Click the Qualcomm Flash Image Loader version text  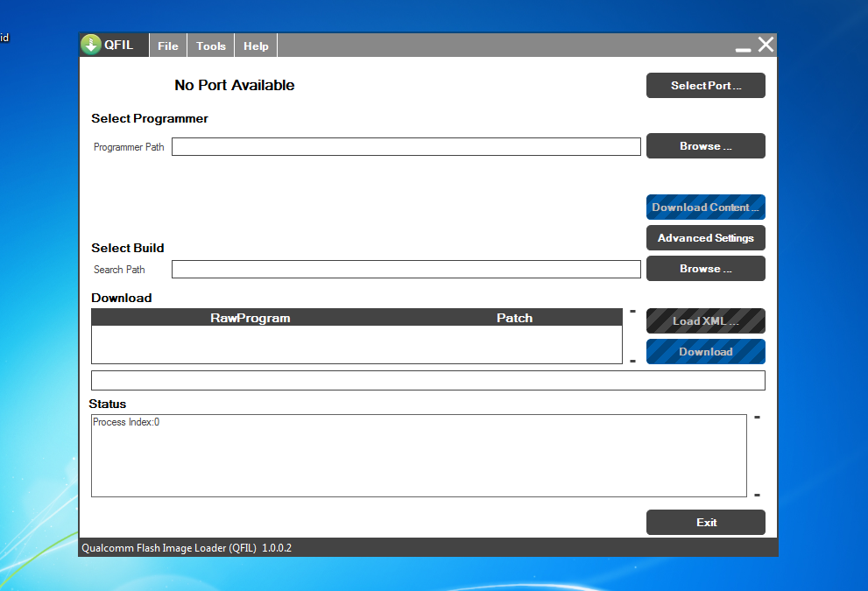187,548
